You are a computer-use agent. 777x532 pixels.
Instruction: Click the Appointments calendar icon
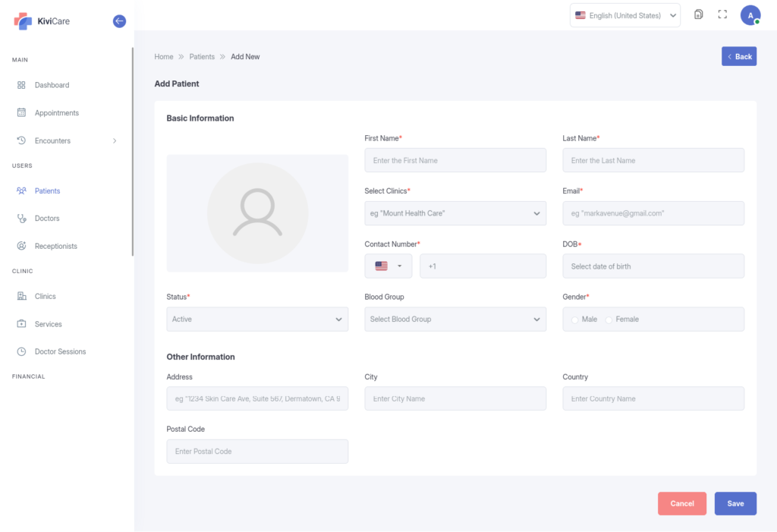click(21, 113)
